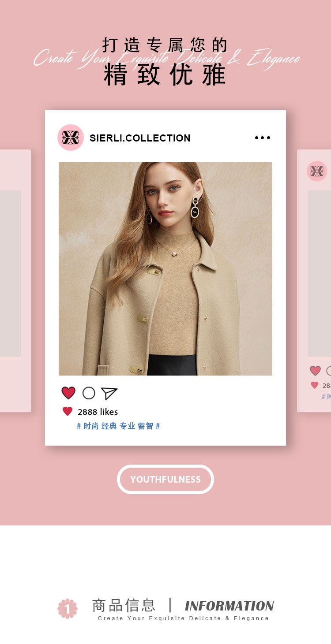
Task: Open the 时尚 经典 专业 睿智 hashtag line
Action: 118,426
